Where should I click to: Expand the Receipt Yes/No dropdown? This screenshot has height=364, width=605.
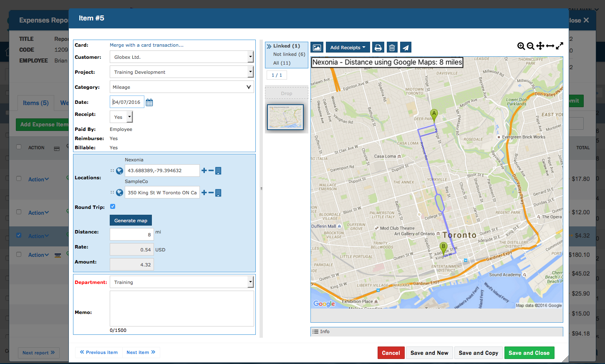tap(128, 117)
